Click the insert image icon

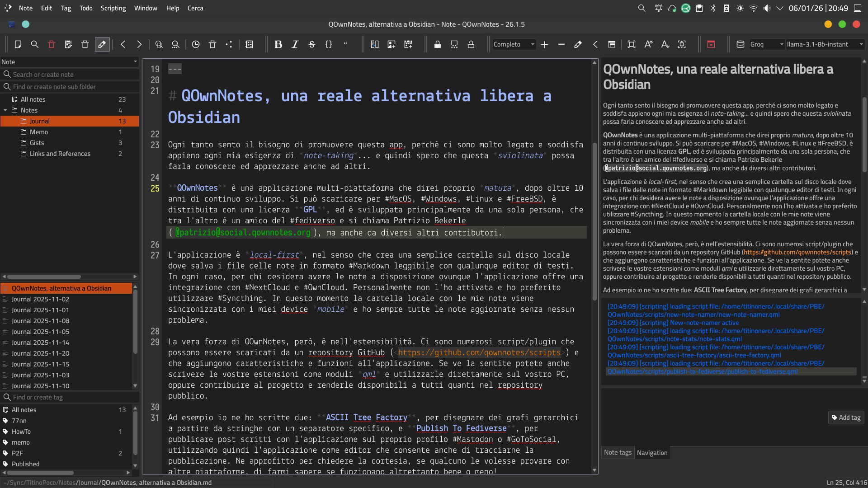pyautogui.click(x=392, y=44)
